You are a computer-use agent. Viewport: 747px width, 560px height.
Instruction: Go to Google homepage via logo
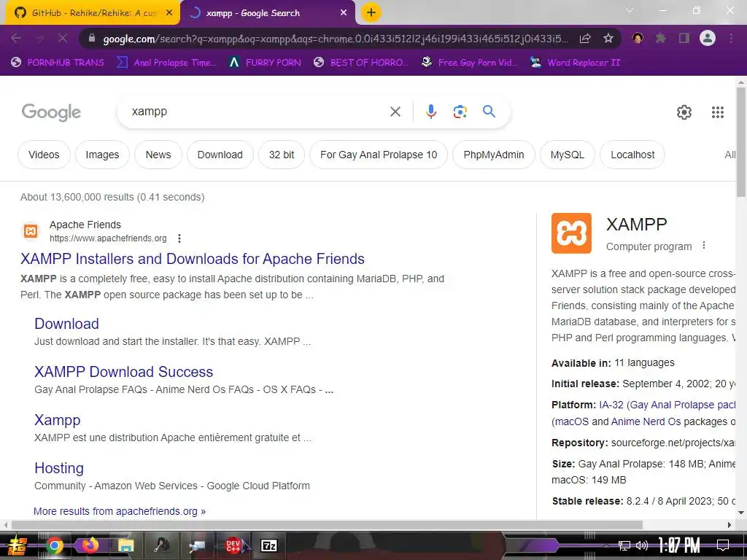click(x=52, y=112)
